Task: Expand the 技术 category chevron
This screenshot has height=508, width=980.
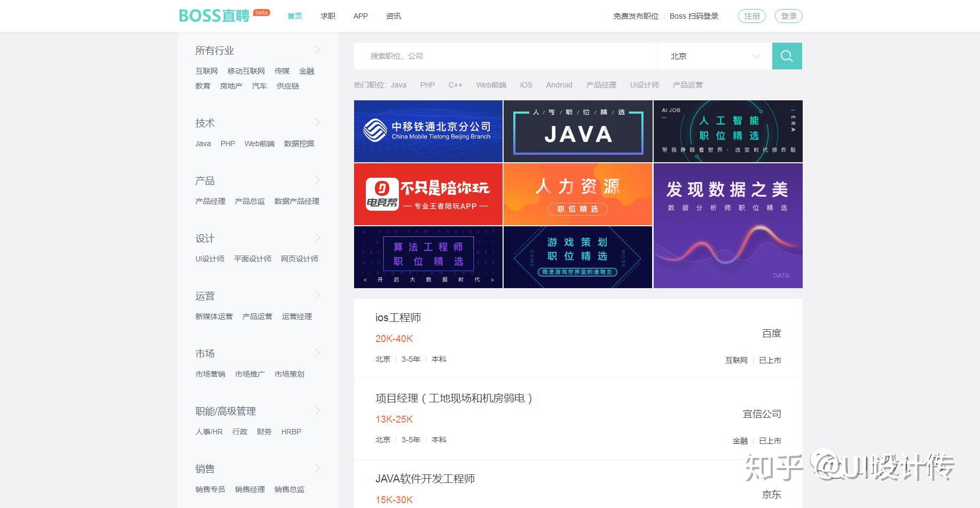Action: tap(317, 122)
